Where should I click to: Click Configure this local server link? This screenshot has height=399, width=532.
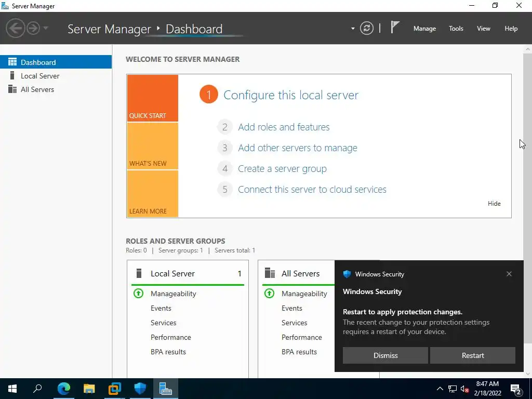(291, 95)
